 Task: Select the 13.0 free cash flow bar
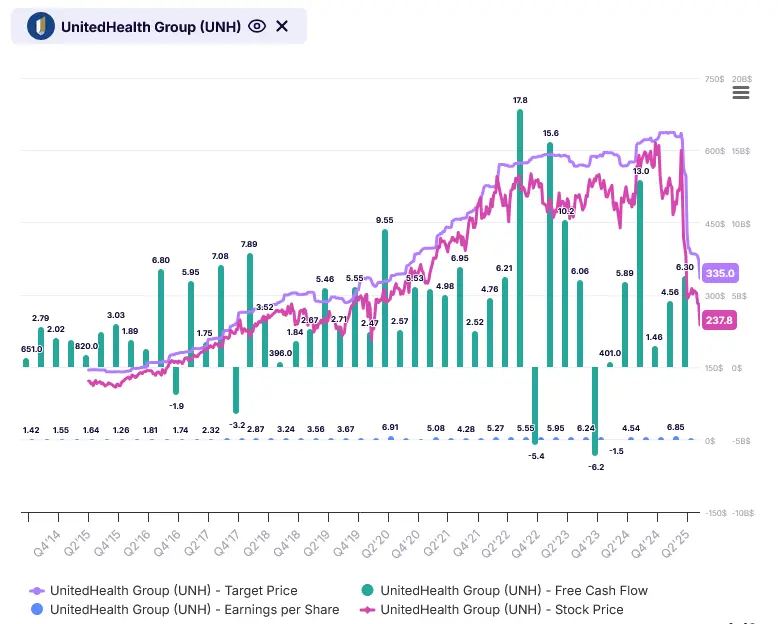pyautogui.click(x=640, y=274)
